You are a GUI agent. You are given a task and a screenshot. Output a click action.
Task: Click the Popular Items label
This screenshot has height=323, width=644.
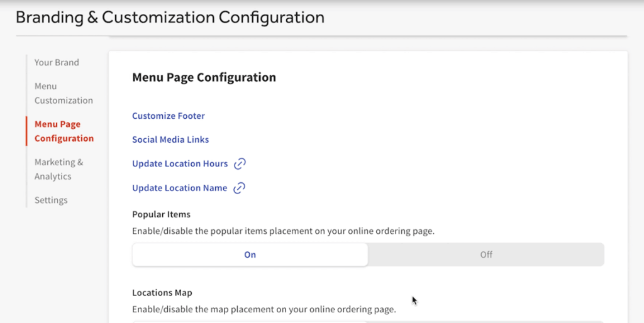pyautogui.click(x=162, y=214)
